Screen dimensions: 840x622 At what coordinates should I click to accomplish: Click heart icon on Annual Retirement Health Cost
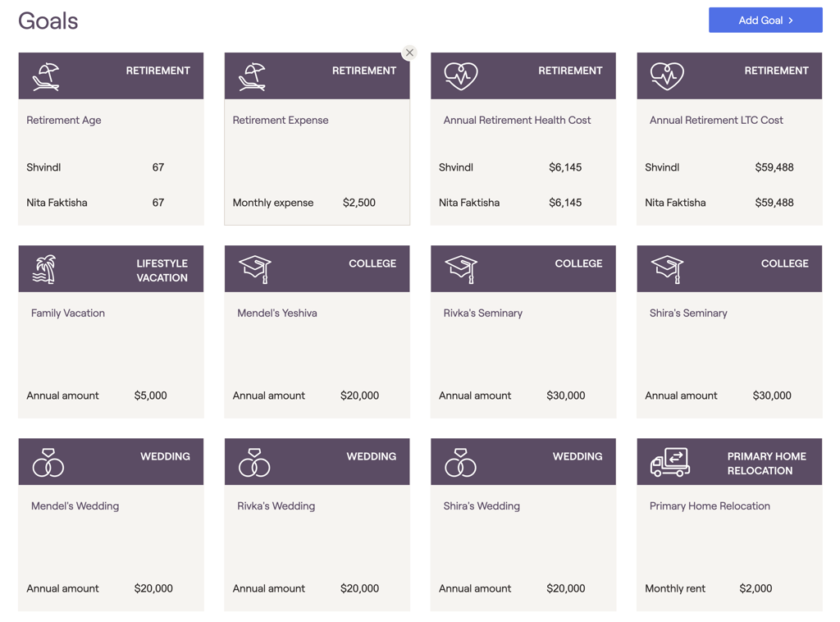[x=460, y=75]
